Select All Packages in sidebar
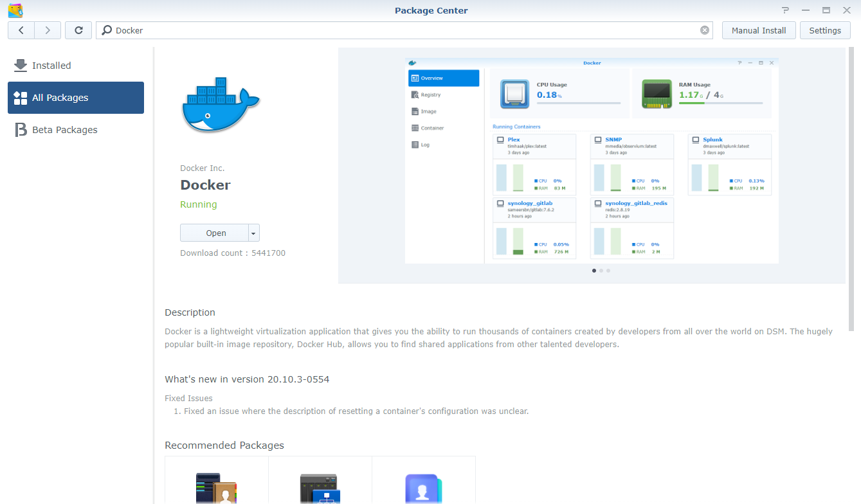The height and width of the screenshot is (504, 861). (x=76, y=98)
